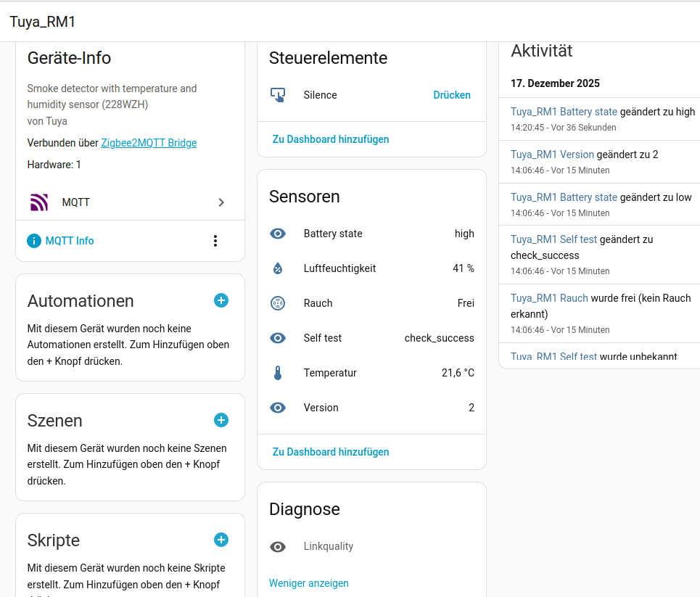Open the three-dot menu beside MQTT Info
The height and width of the screenshot is (597, 700).
215,241
